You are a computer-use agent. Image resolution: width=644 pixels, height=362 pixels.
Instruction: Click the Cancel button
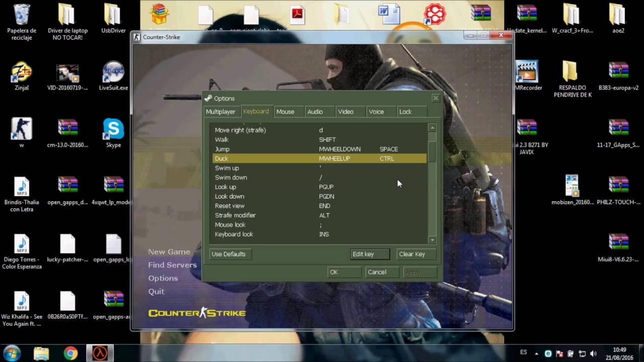382,272
